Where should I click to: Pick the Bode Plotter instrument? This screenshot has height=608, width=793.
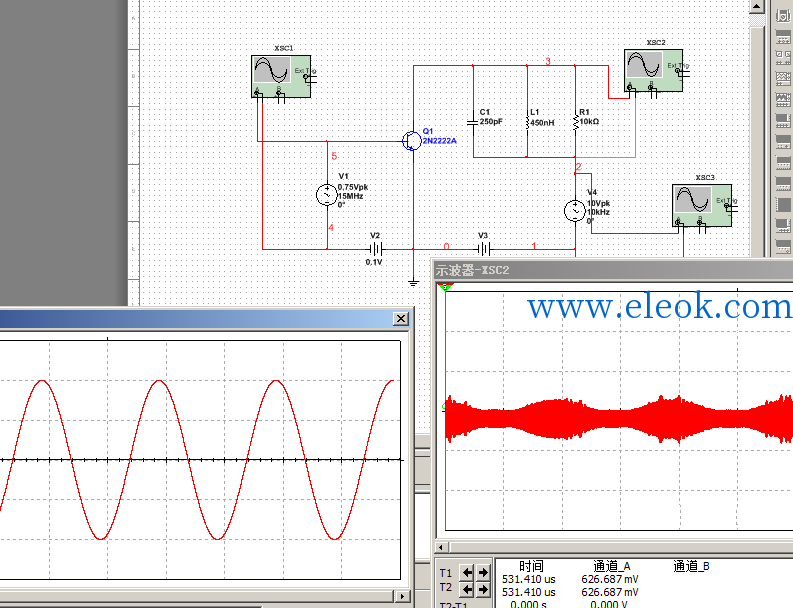click(783, 120)
